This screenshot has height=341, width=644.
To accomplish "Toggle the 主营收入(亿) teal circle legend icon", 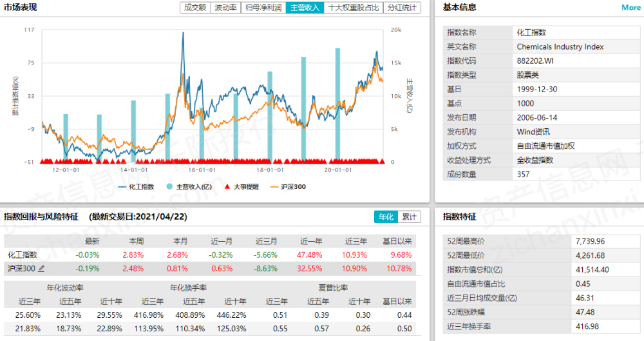I will pos(169,186).
